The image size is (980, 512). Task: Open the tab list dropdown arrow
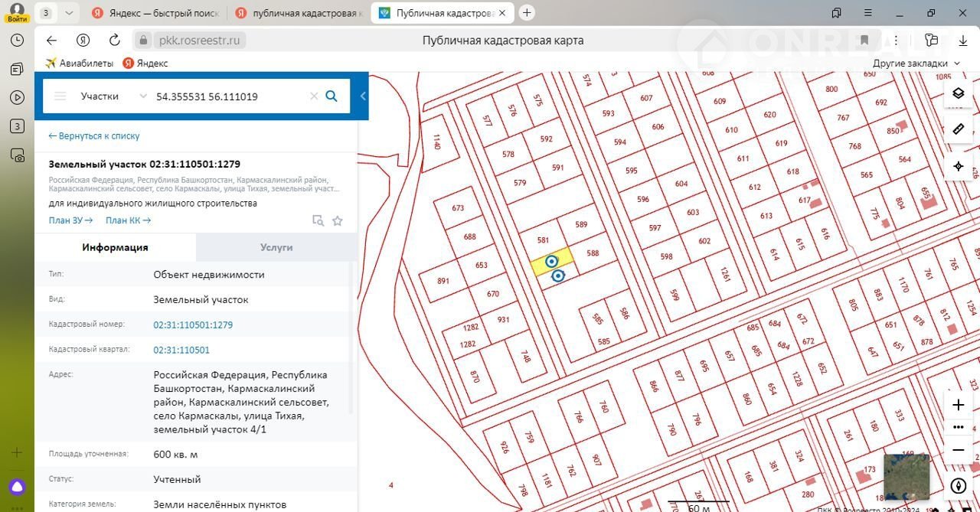point(69,13)
